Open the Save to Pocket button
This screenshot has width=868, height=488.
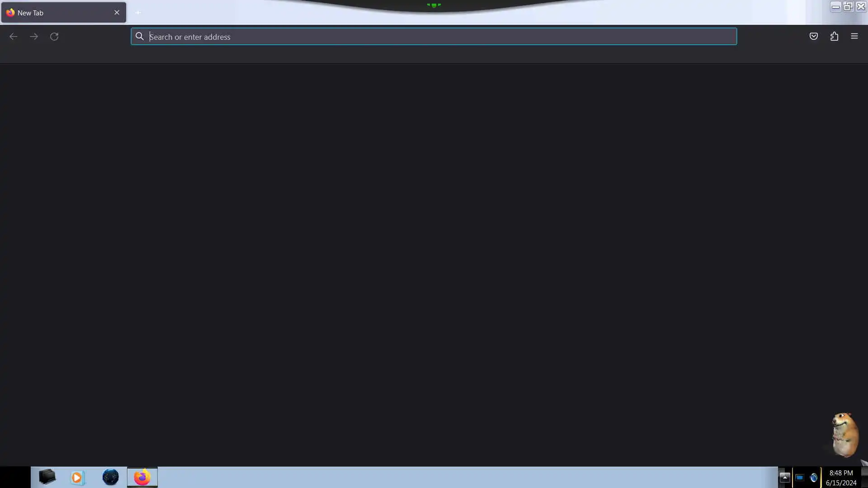coord(813,37)
